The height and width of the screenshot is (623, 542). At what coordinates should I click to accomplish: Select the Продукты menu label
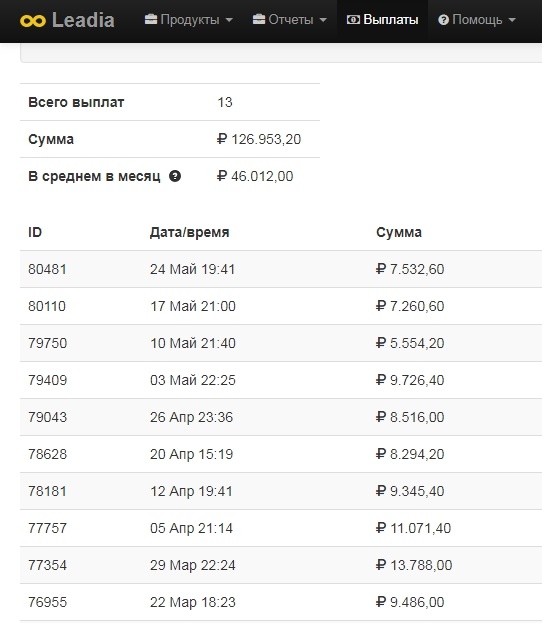coord(190,19)
